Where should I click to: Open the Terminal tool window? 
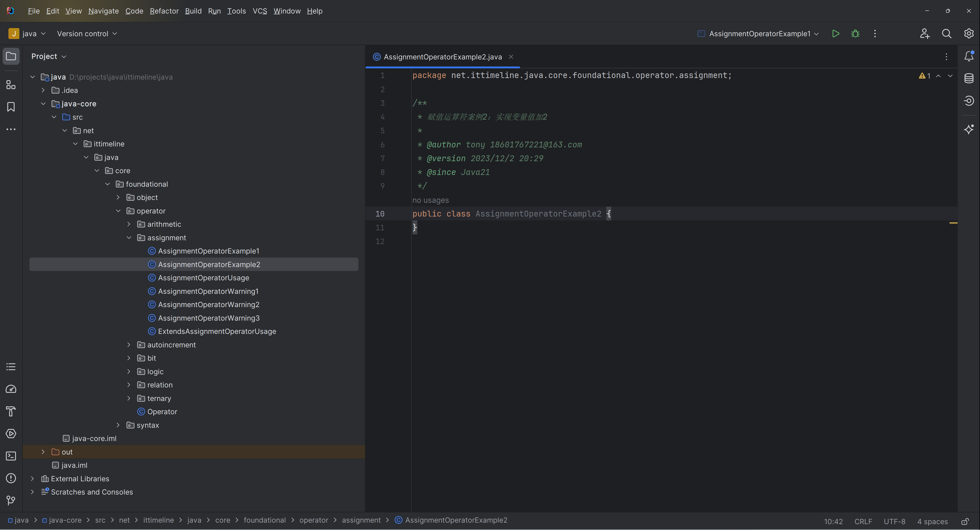[x=11, y=456]
